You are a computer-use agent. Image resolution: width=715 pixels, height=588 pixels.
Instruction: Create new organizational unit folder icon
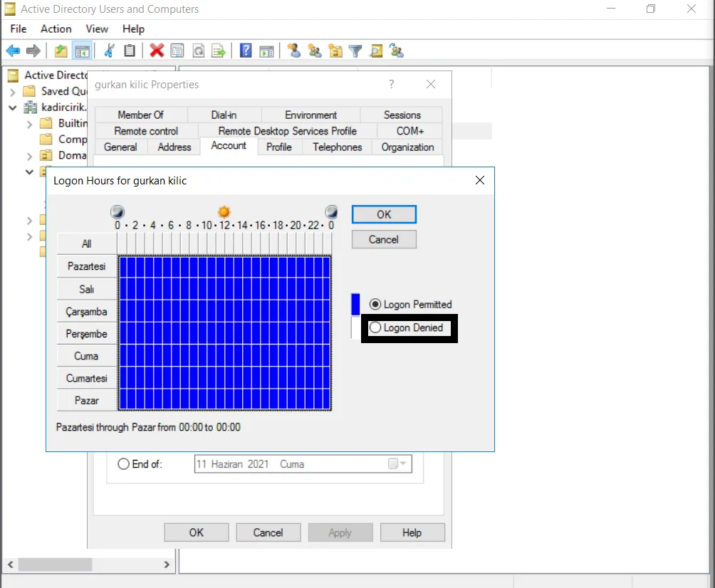click(335, 51)
